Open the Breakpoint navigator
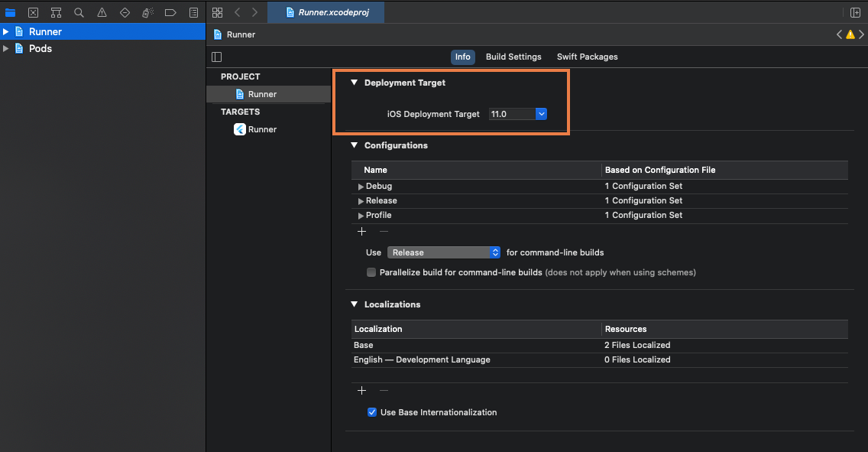This screenshot has height=452, width=868. [x=170, y=12]
